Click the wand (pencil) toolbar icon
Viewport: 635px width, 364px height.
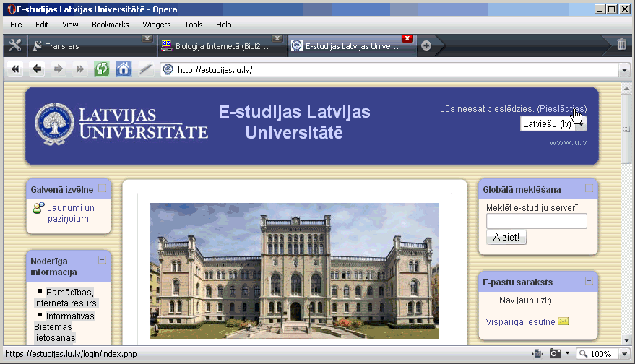[x=145, y=69]
